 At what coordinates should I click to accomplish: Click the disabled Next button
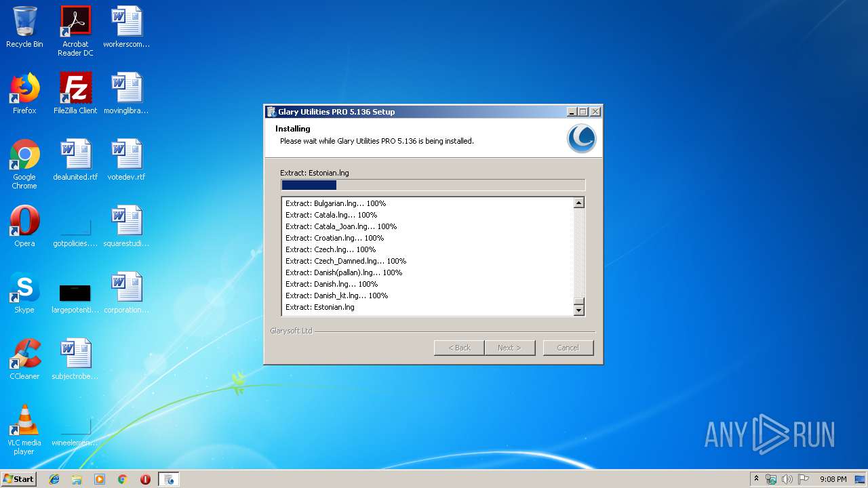point(510,348)
